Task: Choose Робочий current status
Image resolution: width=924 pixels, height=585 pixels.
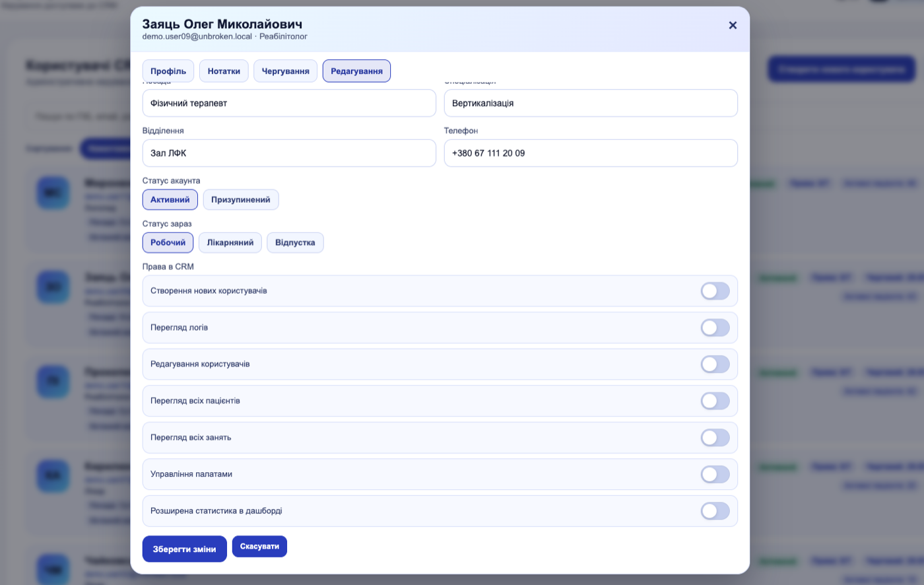Action: (x=168, y=242)
